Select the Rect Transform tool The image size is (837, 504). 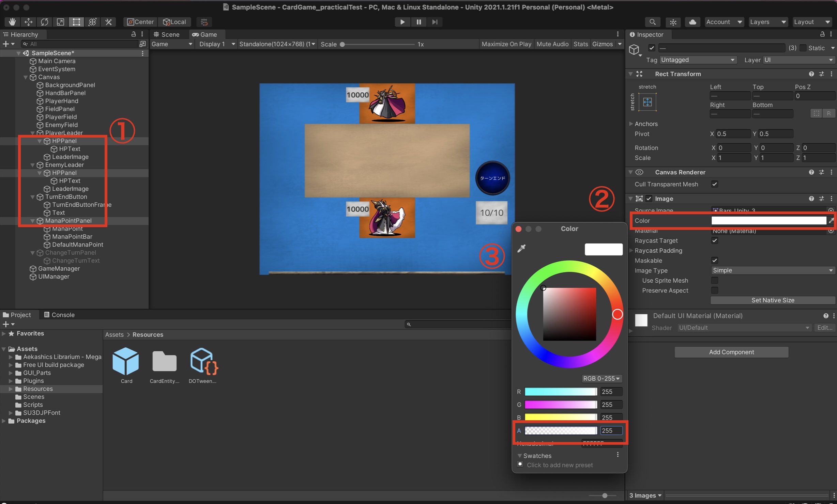point(76,22)
